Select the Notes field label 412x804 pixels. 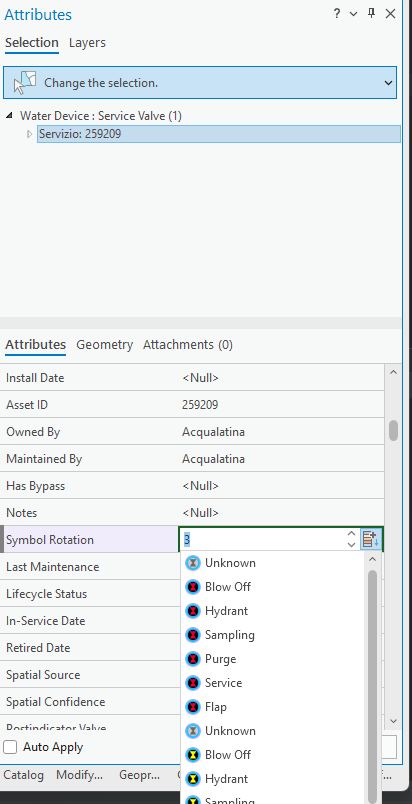22,513
